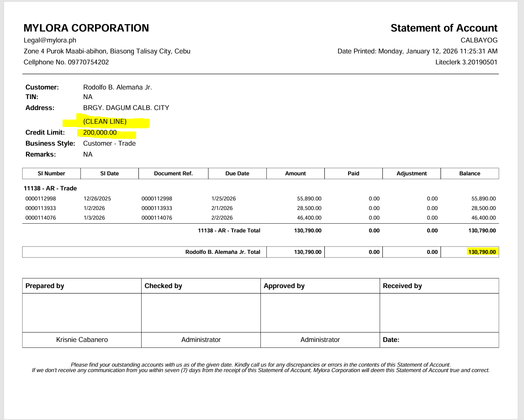Click the Document Ref. column header

tap(173, 173)
